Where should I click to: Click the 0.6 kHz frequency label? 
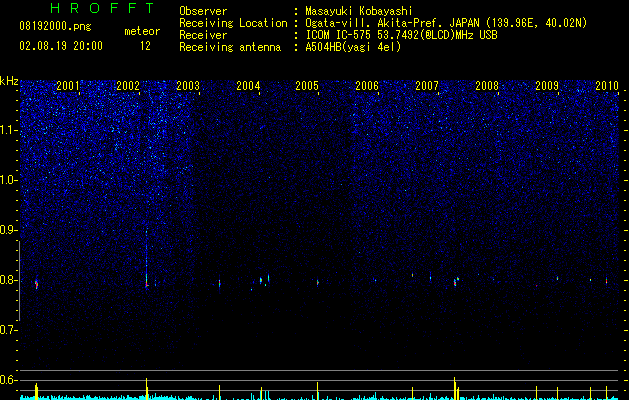tap(9, 380)
